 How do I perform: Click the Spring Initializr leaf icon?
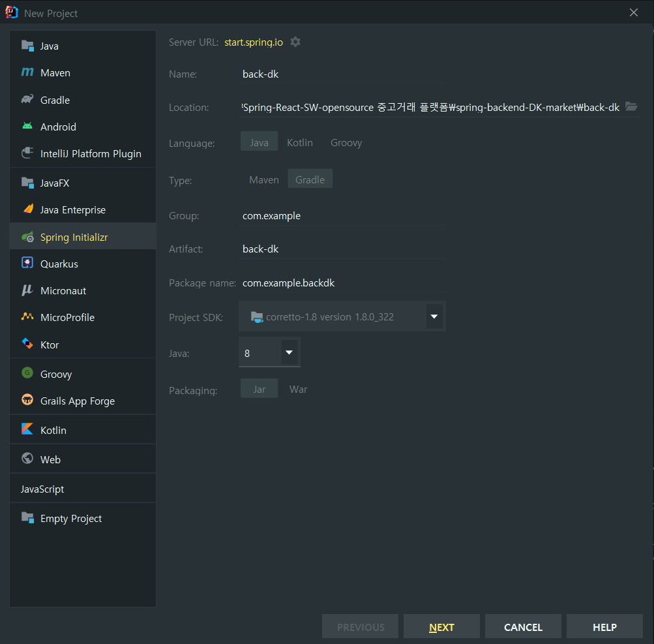[27, 237]
